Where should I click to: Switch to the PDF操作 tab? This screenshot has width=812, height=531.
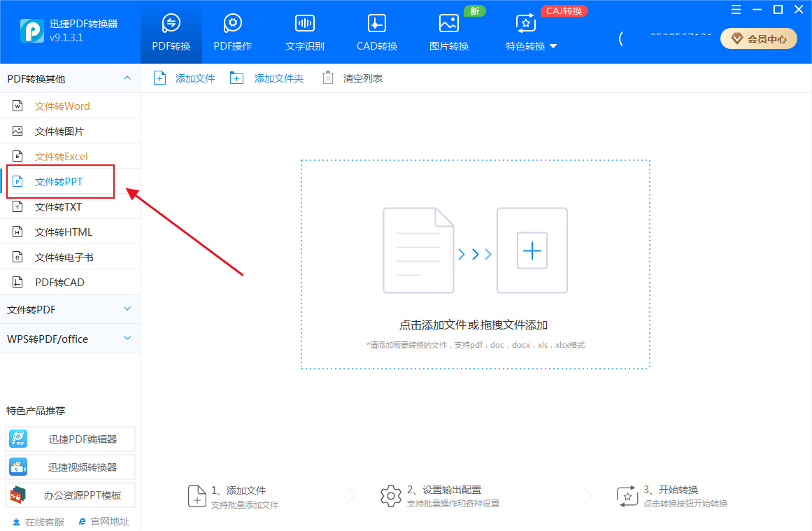click(232, 32)
